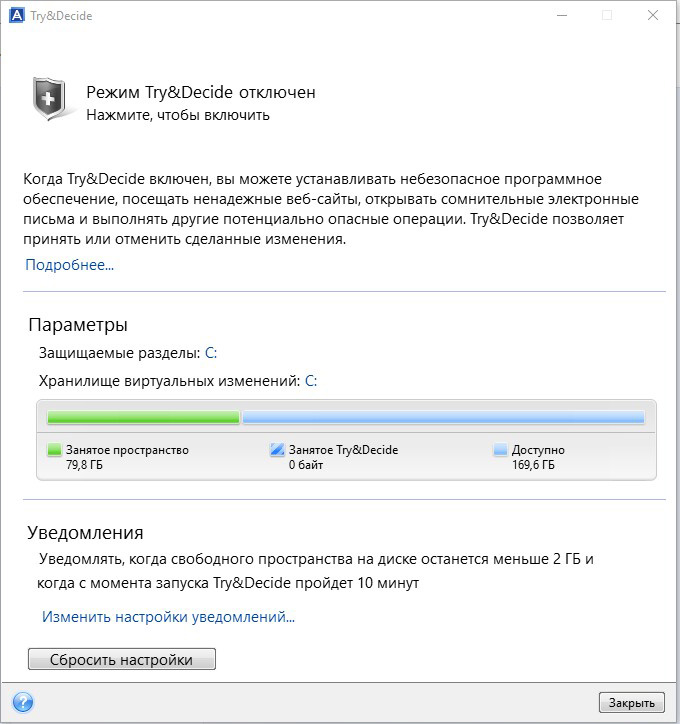The image size is (680, 724).
Task: Minimize the Try&Decide window
Action: click(x=562, y=15)
